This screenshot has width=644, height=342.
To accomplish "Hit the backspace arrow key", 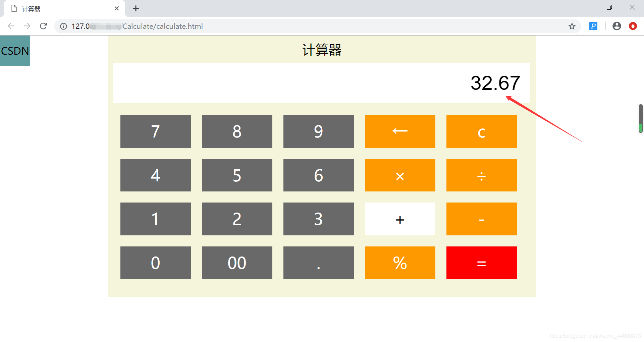I will click(x=400, y=131).
